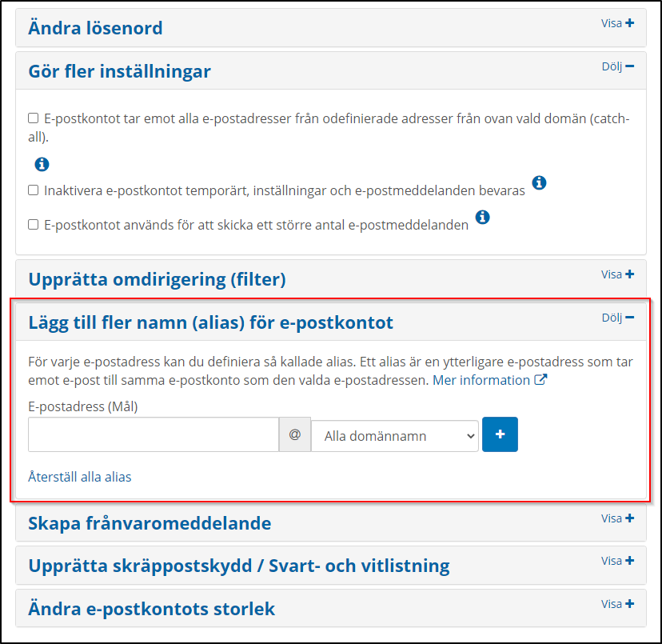Click the Skapa frånvaromeddelande heading
This screenshot has height=644, width=662.
coord(150,523)
